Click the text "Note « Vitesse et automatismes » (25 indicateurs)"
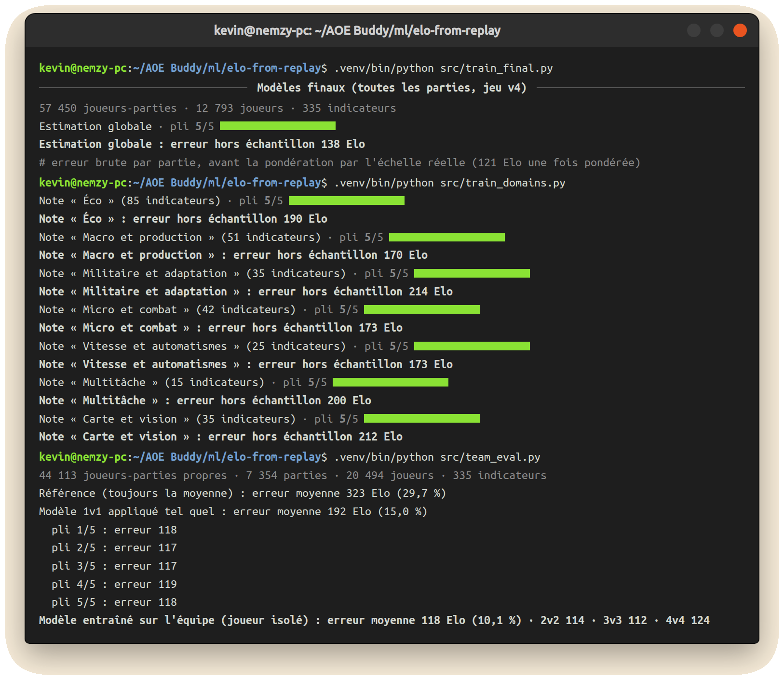Screen dimensions: 784x680 pos(192,346)
